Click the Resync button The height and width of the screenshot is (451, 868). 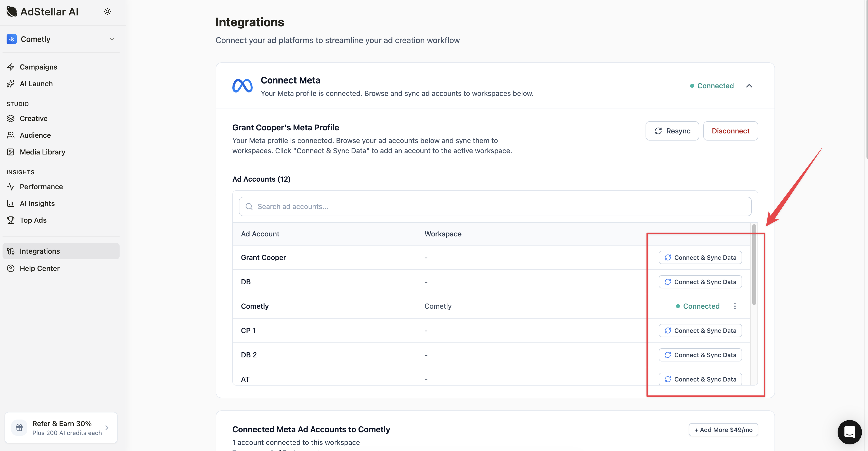(672, 131)
